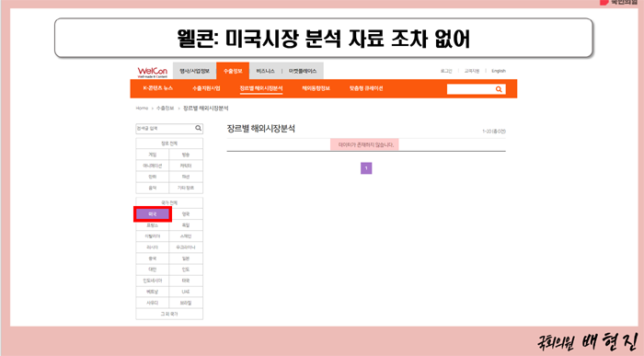Filter by 인도 country

click(x=186, y=270)
